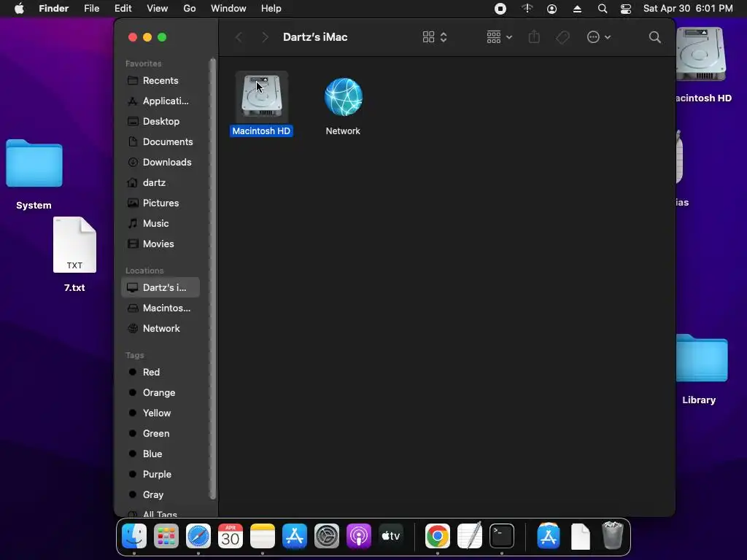Open Safari from the Dock
This screenshot has height=560, width=747.
198,536
